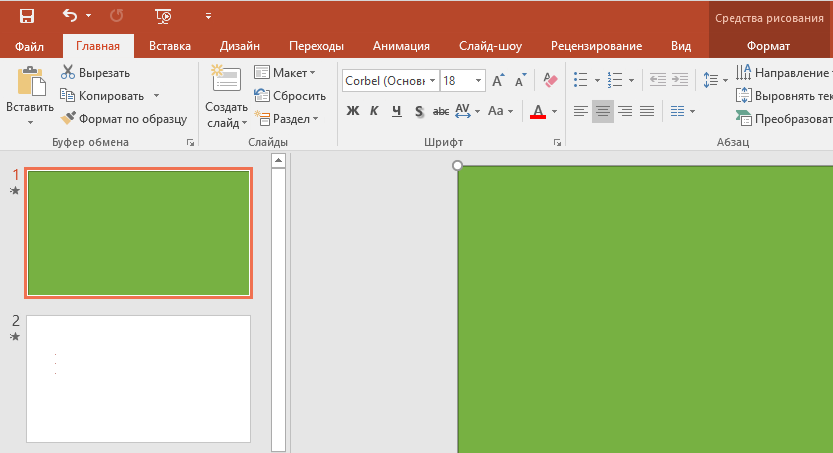Viewport: 833px width, 453px height.
Task: Start slideshow from beginning icon in title bar
Action: point(163,16)
